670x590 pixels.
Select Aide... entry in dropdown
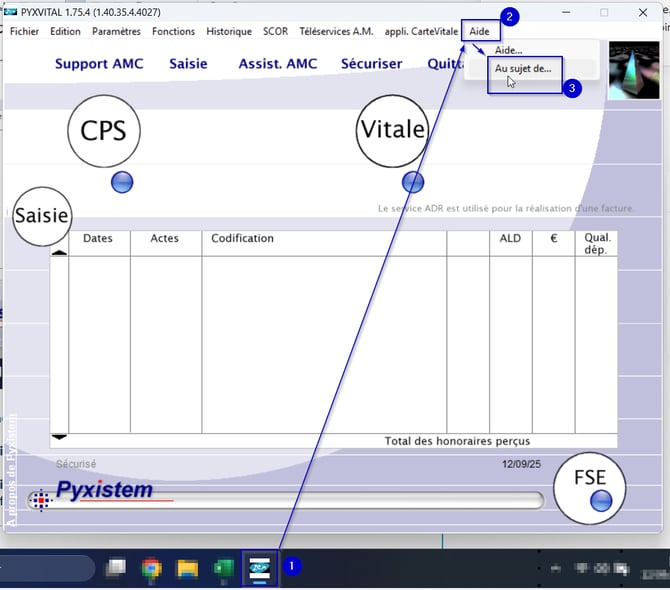coord(508,50)
